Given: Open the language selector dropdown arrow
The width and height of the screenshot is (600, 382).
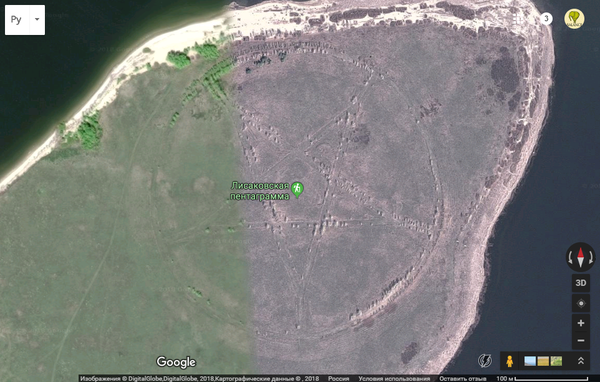Looking at the screenshot, I should click(x=37, y=20).
